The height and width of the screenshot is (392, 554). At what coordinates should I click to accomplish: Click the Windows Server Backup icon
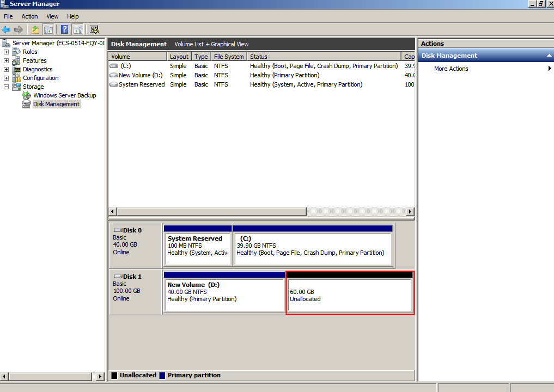27,95
